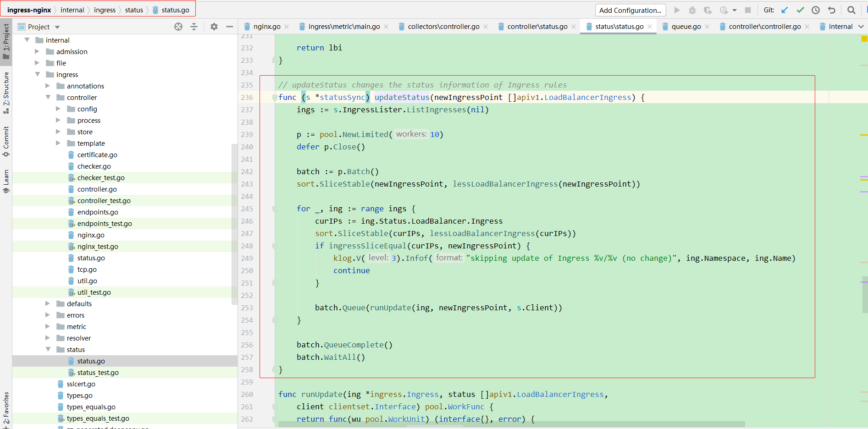Toggle the 1: Project tool window button
The height and width of the screenshot is (429, 868).
[x=6, y=41]
